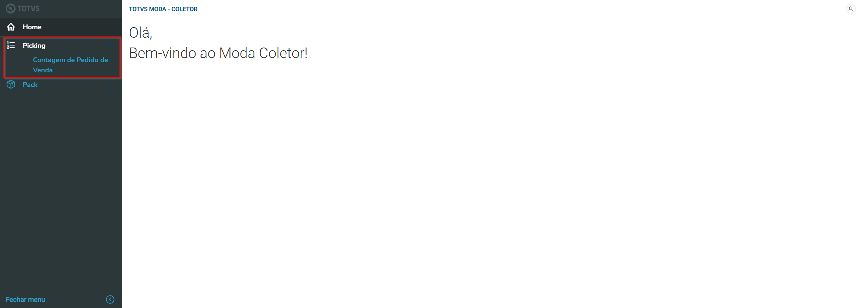Select the Picking menu label

pos(34,46)
